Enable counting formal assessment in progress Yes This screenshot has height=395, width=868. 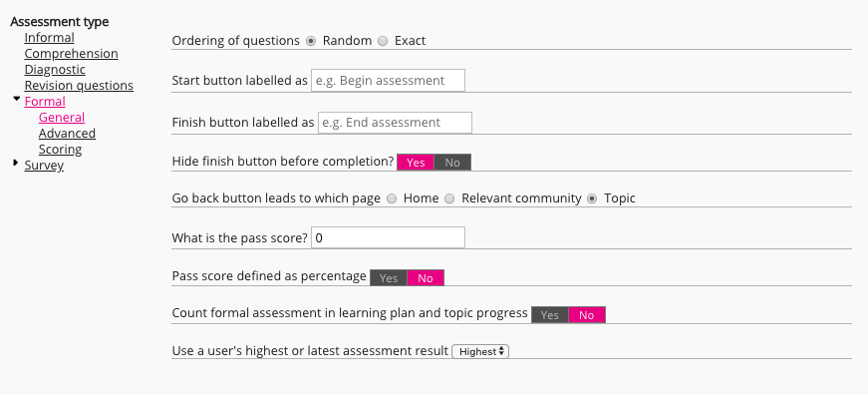point(550,315)
